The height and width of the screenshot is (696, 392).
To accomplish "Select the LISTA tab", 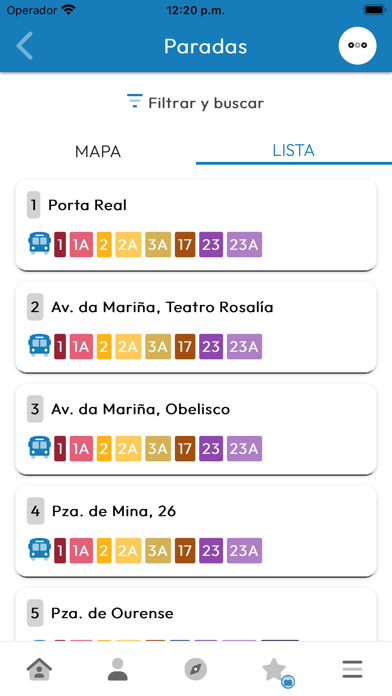I will 293,150.
